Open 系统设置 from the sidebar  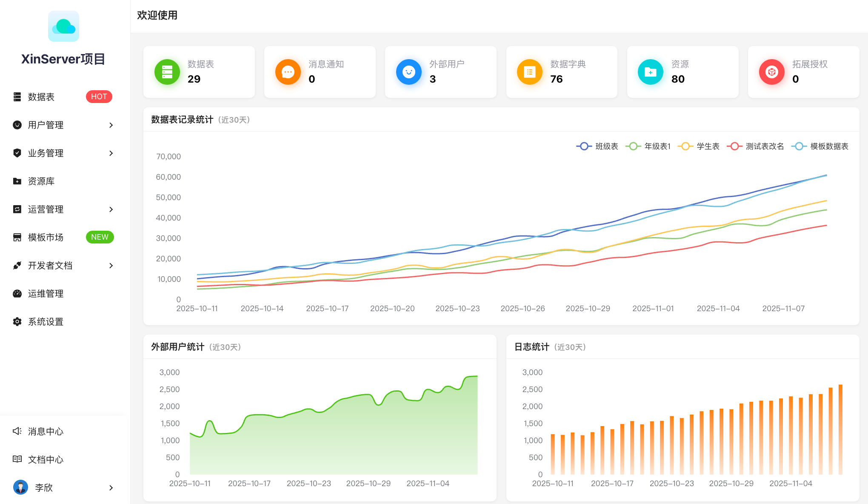(x=46, y=322)
